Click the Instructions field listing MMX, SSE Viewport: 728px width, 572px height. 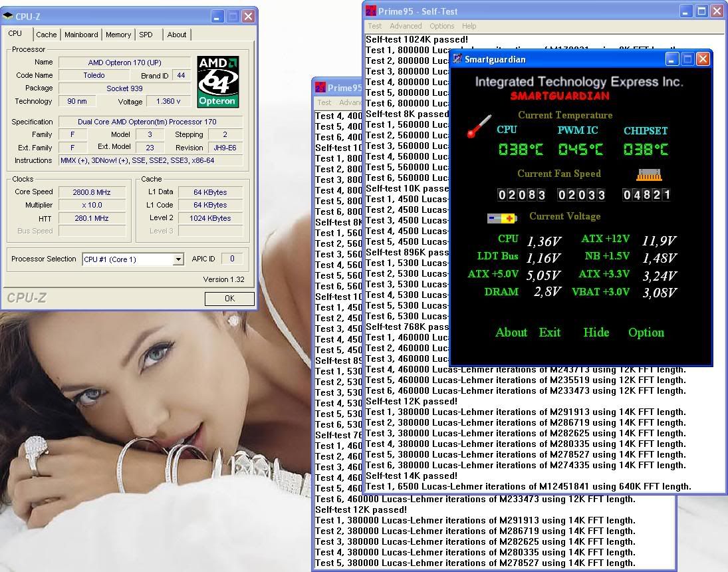tap(150, 160)
